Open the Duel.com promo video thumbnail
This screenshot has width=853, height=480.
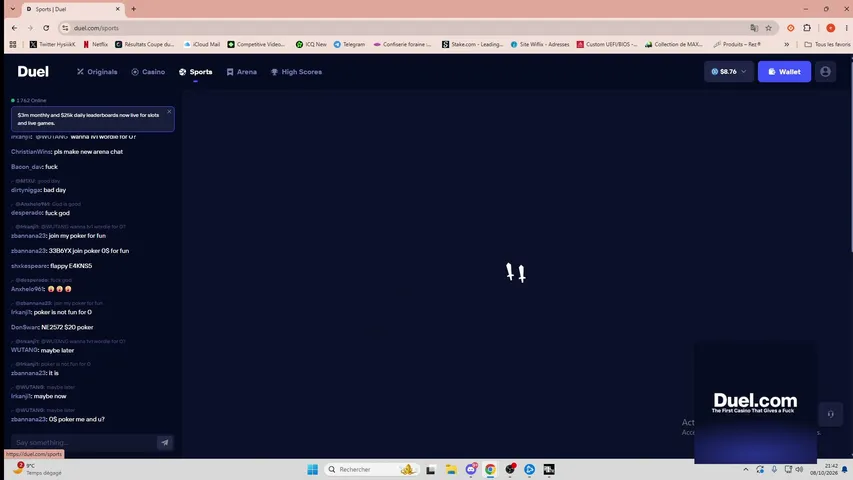[x=755, y=403]
